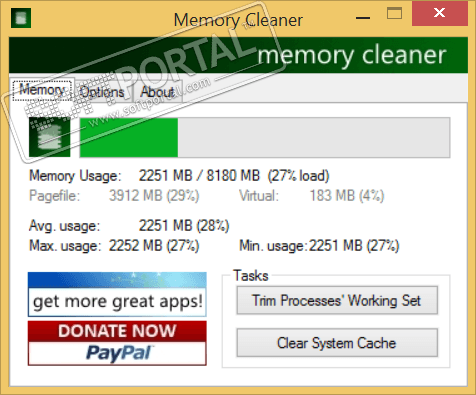Click the 'Avg. usage:' label
This screenshot has height=395, width=476.
tap(65, 226)
